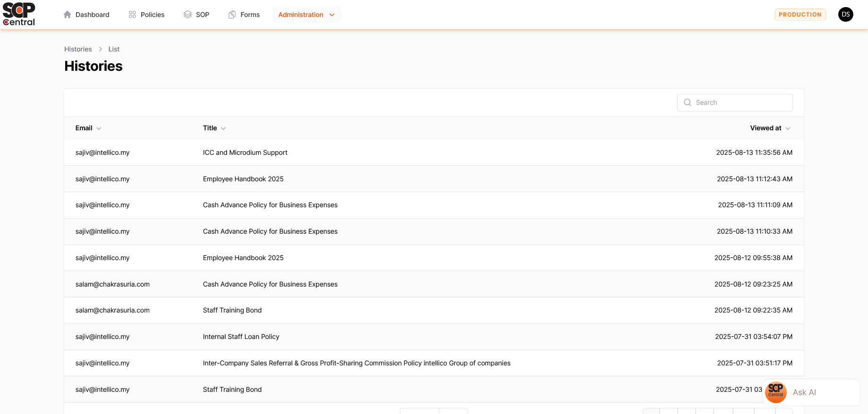This screenshot has height=414, width=868.
Task: Click the PRODUCTION environment badge
Action: pos(800,15)
